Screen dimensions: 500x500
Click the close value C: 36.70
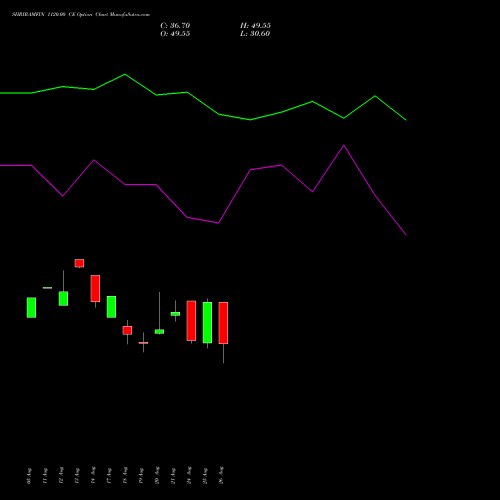[175, 26]
